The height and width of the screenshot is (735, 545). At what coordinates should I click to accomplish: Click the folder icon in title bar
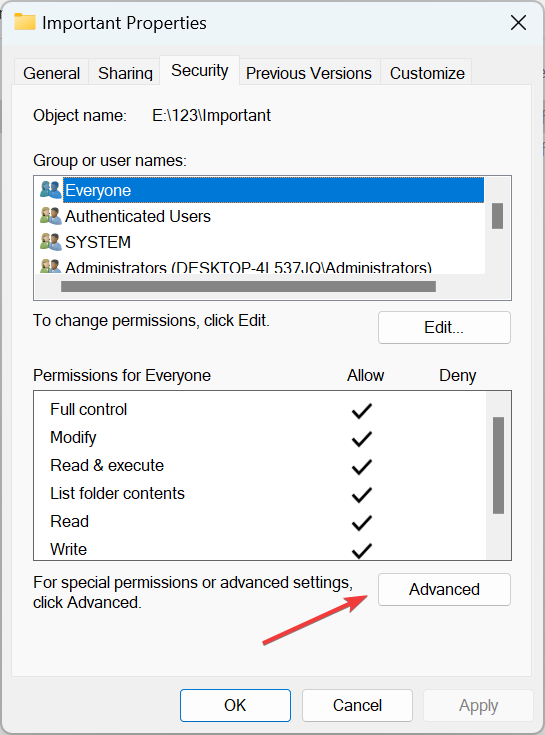pyautogui.click(x=25, y=22)
